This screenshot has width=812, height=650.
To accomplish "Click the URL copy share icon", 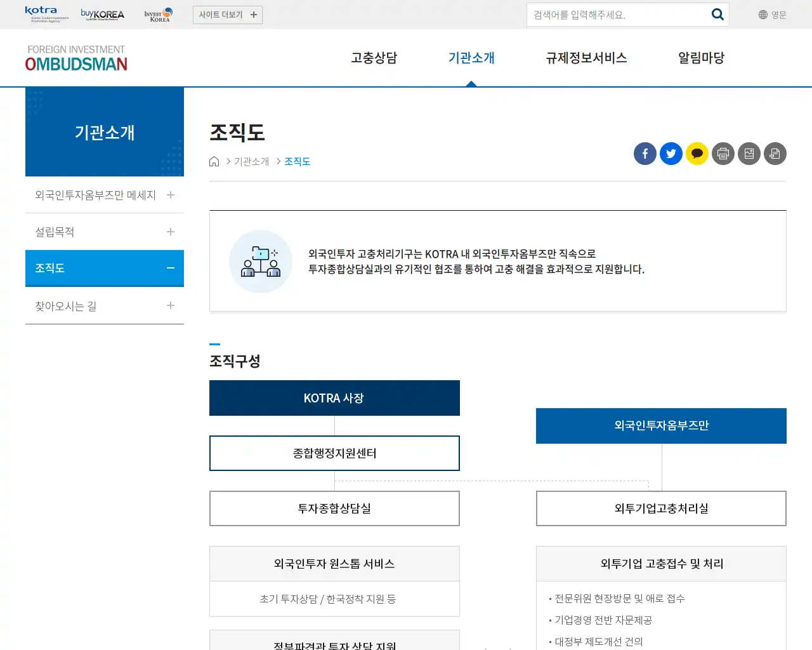I will point(775,154).
